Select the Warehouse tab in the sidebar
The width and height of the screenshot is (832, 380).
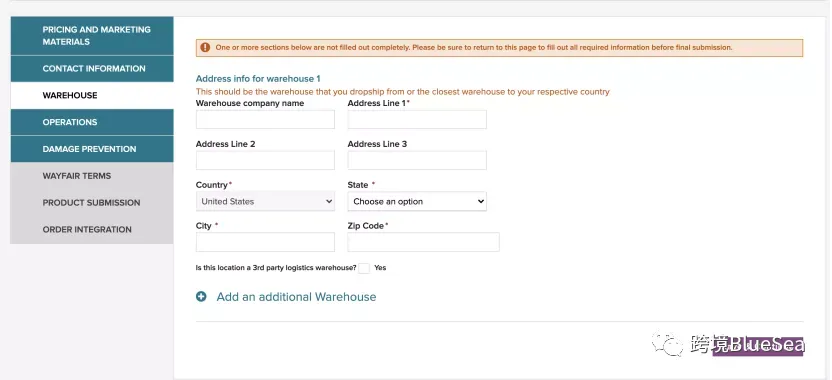[92, 96]
